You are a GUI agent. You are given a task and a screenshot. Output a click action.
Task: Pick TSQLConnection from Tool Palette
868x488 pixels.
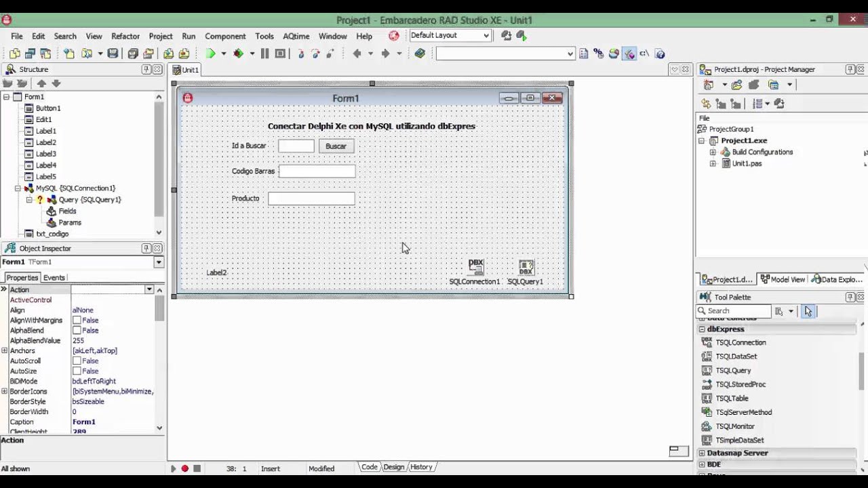pyautogui.click(x=741, y=342)
